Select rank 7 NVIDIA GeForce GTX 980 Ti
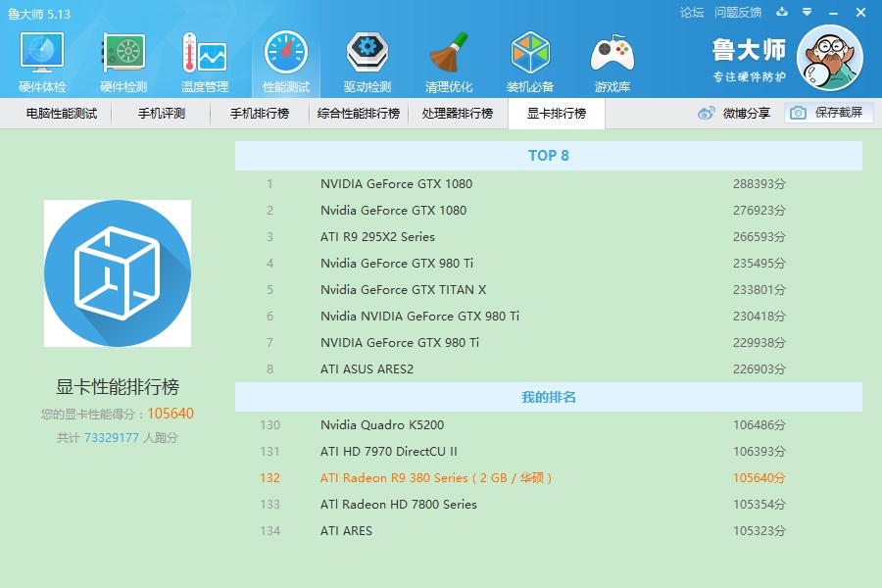This screenshot has height=588, width=882. tap(549, 343)
